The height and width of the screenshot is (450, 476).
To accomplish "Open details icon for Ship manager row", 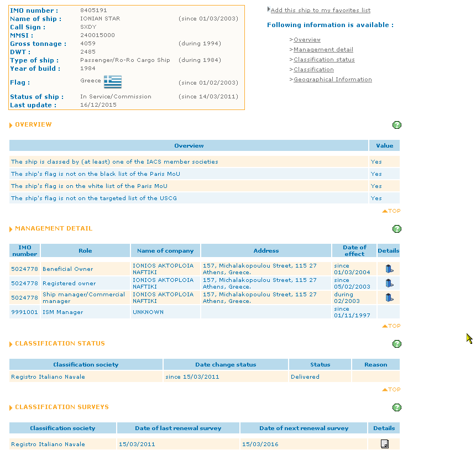I will (x=389, y=298).
